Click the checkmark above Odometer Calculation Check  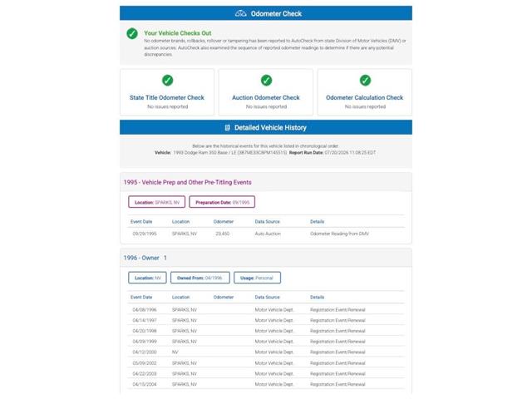click(365, 81)
